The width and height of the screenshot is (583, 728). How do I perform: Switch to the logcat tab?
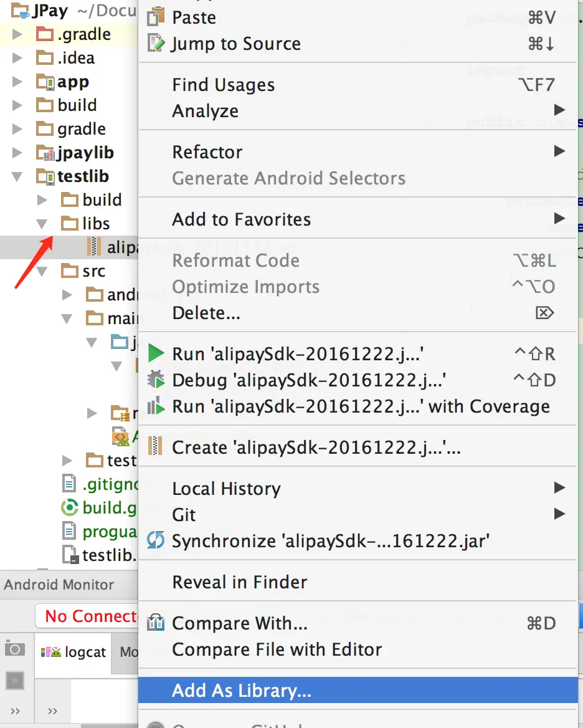tap(73, 652)
